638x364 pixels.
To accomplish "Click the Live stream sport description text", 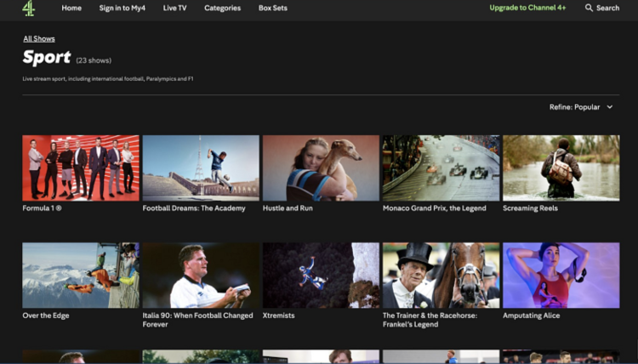I will click(x=108, y=79).
